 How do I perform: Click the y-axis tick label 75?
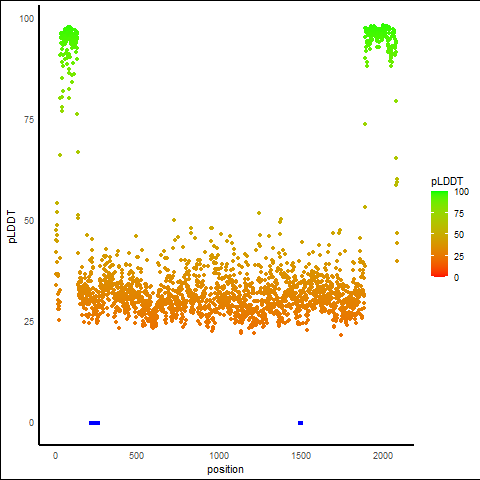click(x=29, y=120)
